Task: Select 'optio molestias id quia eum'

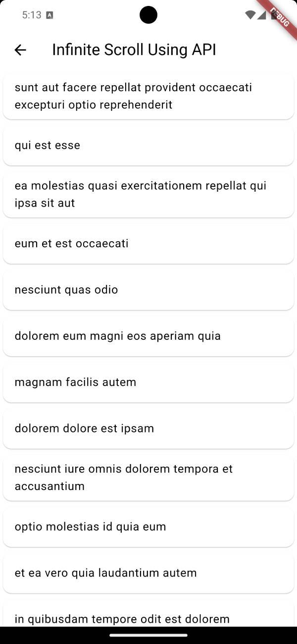Action: 148,527
